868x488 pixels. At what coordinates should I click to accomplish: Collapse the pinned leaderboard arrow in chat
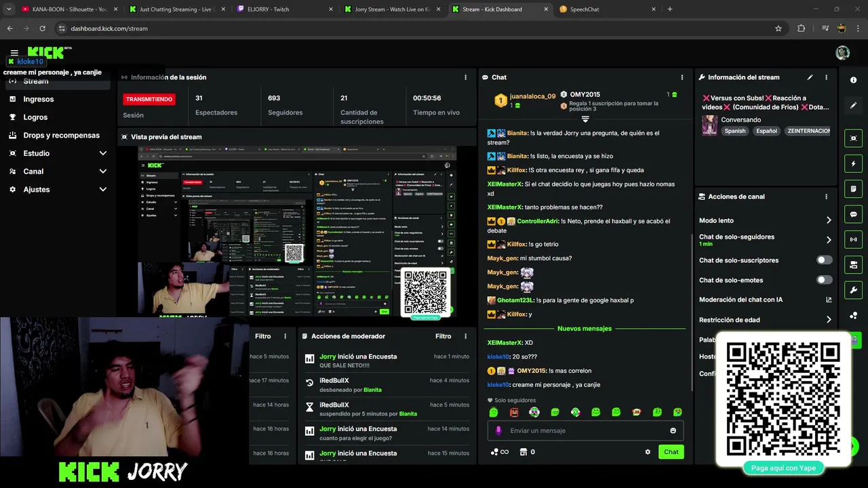tap(585, 119)
